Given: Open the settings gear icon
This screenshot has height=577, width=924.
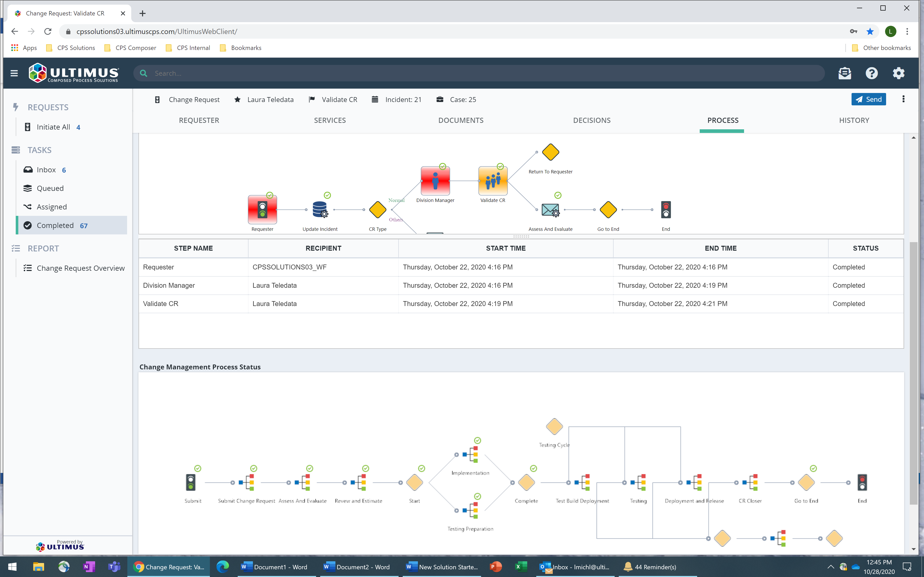Looking at the screenshot, I should point(898,73).
